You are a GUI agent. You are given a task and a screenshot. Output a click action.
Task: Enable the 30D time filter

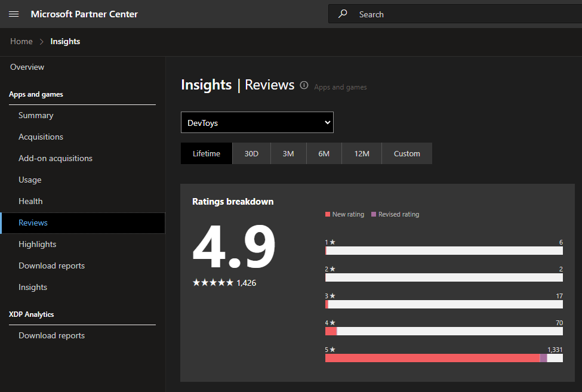pyautogui.click(x=251, y=153)
